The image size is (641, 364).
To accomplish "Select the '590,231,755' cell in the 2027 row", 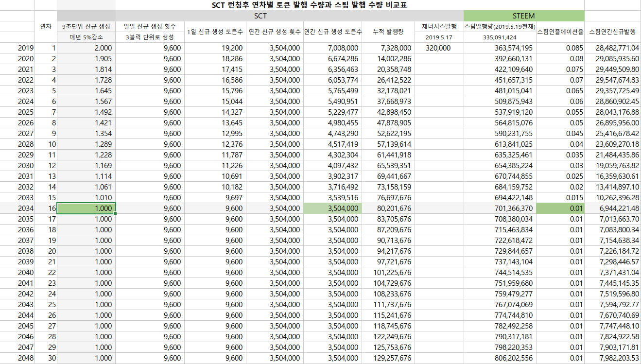I will (x=500, y=134).
